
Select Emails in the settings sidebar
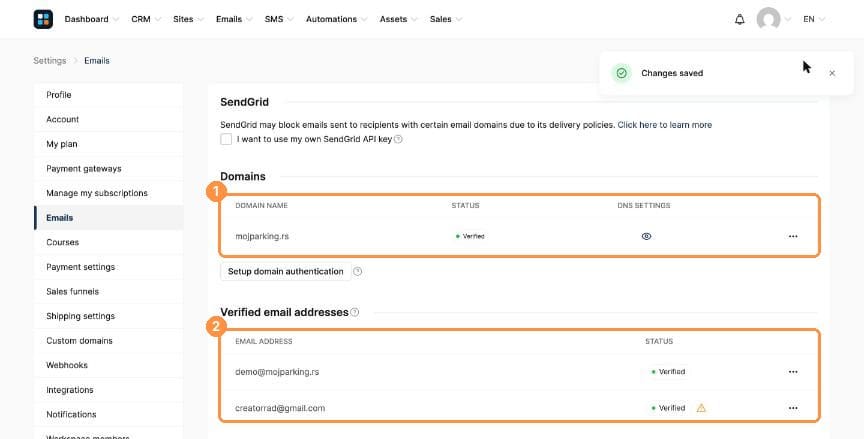point(109,218)
